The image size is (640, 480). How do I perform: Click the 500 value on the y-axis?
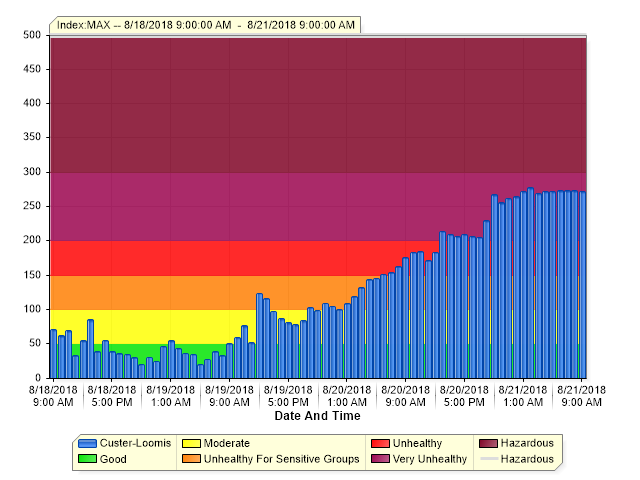[x=31, y=35]
